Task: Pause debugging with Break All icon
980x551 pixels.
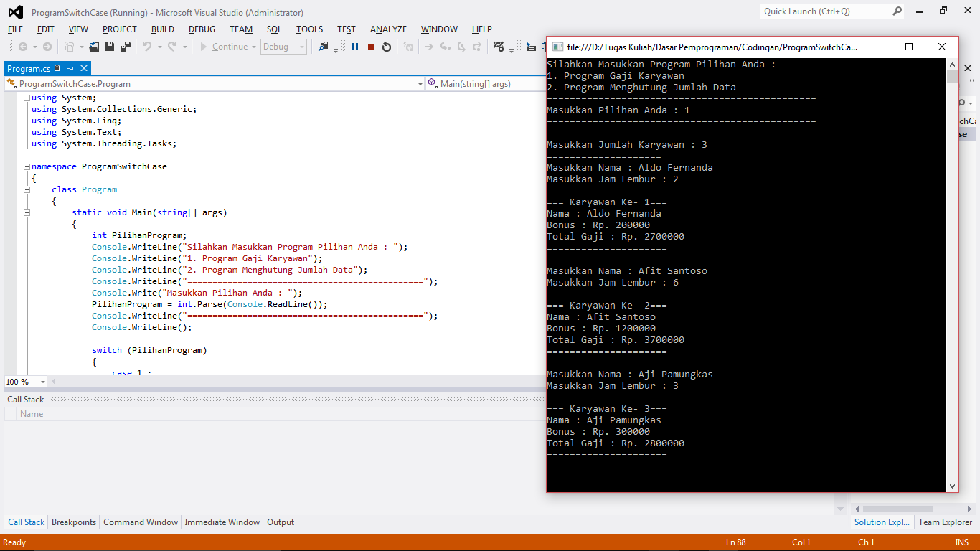Action: pos(355,47)
